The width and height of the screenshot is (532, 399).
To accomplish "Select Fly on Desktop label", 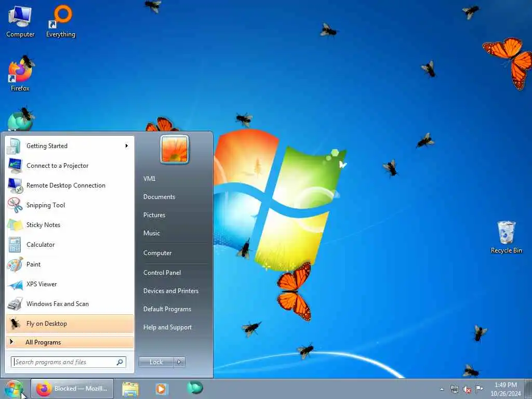I will tap(46, 324).
